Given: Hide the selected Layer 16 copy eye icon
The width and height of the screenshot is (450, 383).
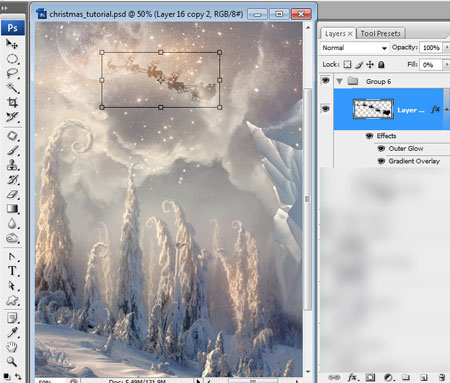Looking at the screenshot, I should coord(326,109).
